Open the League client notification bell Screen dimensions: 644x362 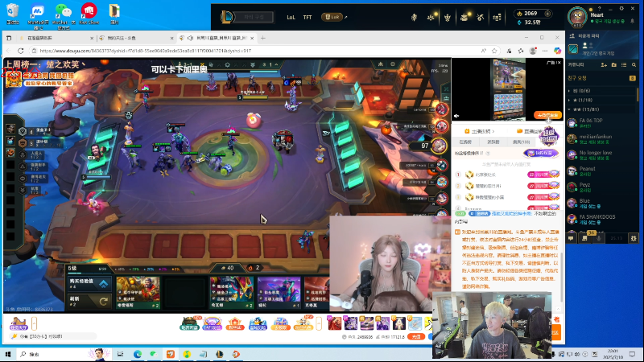click(x=633, y=21)
